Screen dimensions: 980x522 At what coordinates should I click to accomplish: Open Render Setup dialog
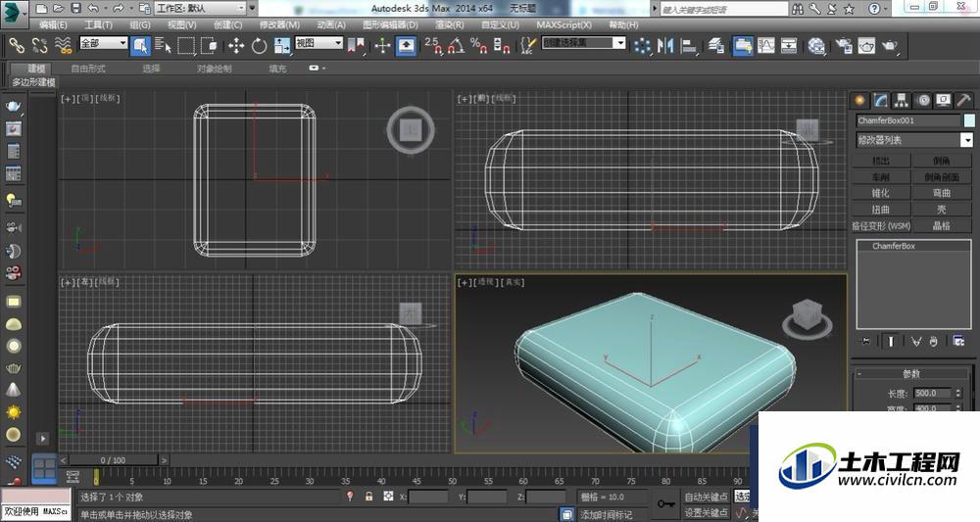(844, 46)
